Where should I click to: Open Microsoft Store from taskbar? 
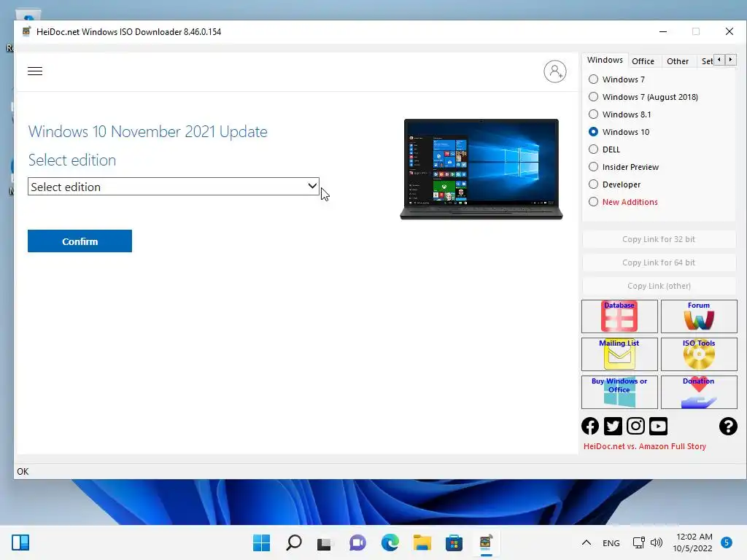pyautogui.click(x=454, y=542)
